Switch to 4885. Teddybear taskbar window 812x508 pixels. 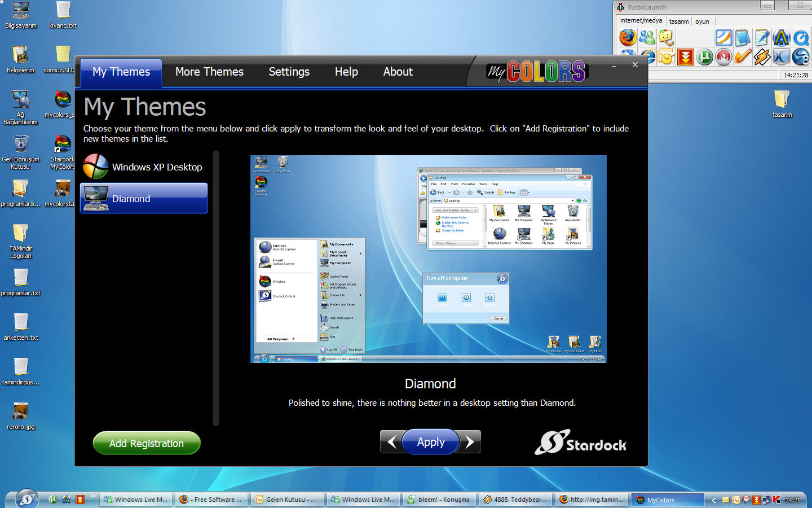click(516, 500)
